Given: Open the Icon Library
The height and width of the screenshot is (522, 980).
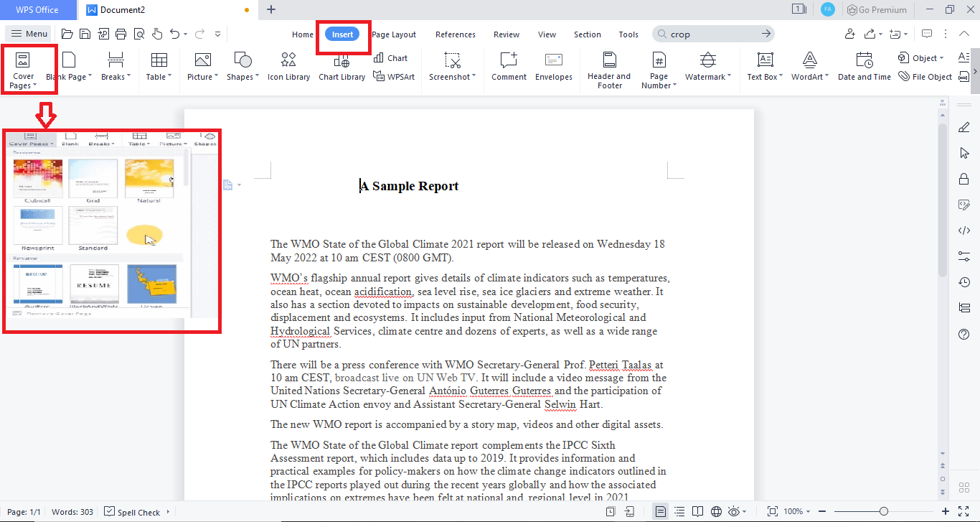Looking at the screenshot, I should [x=288, y=67].
